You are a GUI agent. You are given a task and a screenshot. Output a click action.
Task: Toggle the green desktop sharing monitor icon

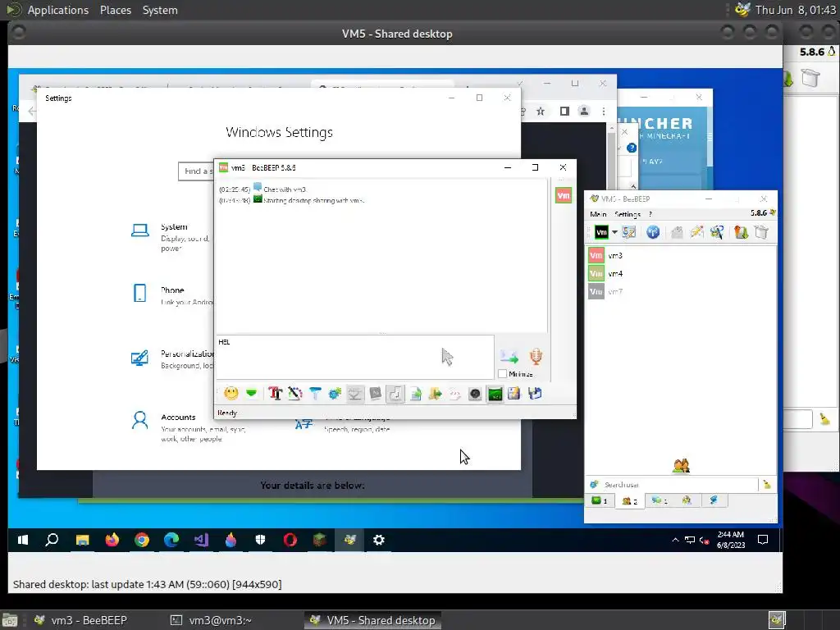pyautogui.click(x=495, y=394)
